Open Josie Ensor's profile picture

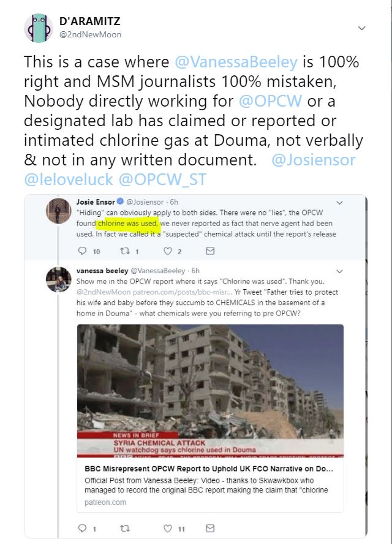(59, 211)
